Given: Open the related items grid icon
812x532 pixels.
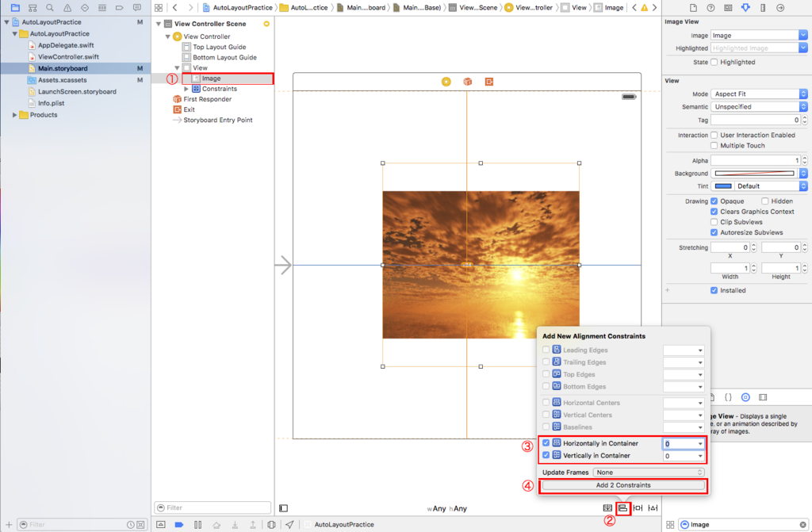Looking at the screenshot, I should (x=159, y=8).
